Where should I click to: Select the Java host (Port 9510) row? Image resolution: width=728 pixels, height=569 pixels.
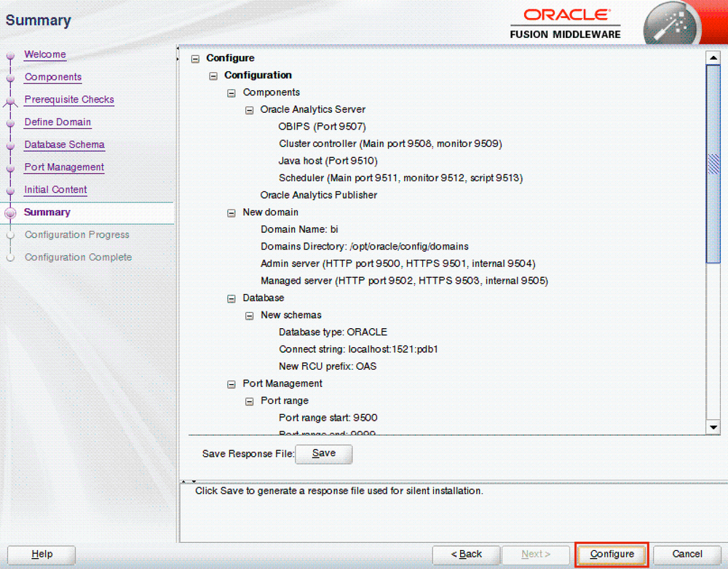click(x=328, y=161)
